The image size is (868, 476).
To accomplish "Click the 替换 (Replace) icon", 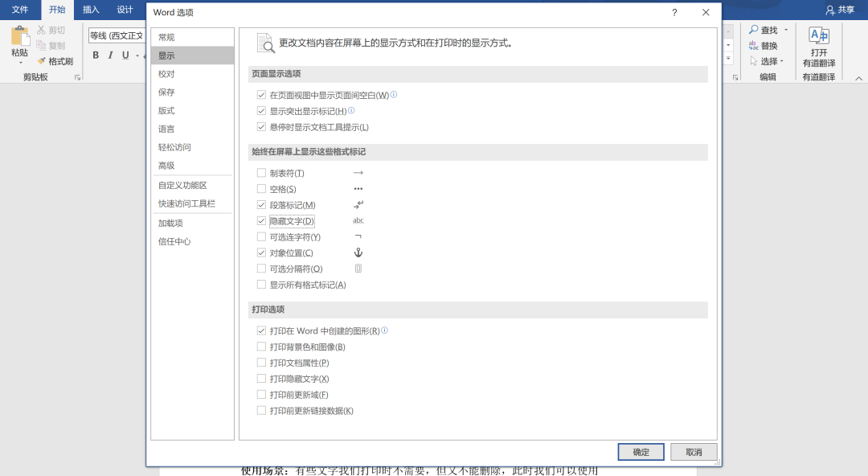I will 754,46.
